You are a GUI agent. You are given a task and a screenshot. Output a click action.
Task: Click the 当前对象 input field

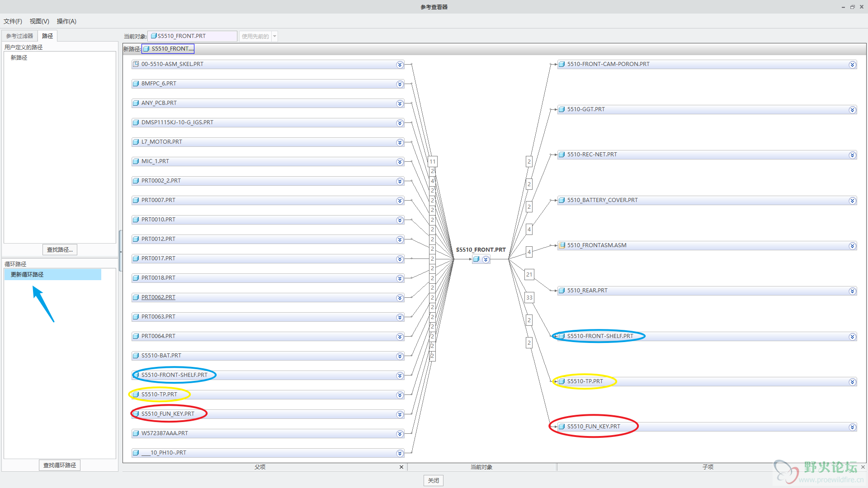pos(193,36)
